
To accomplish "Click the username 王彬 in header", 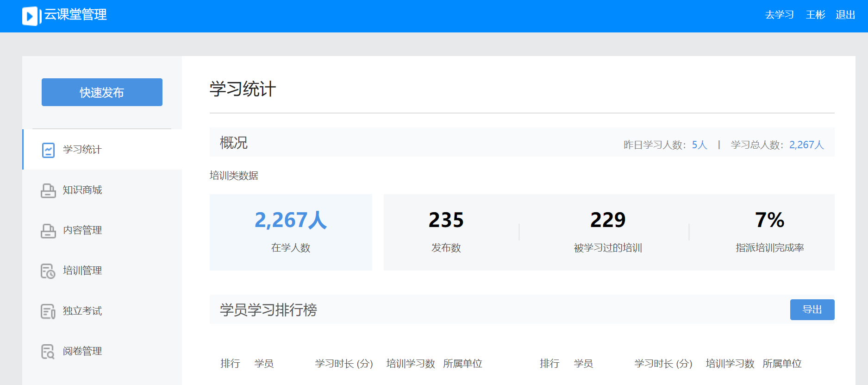I will click(815, 15).
